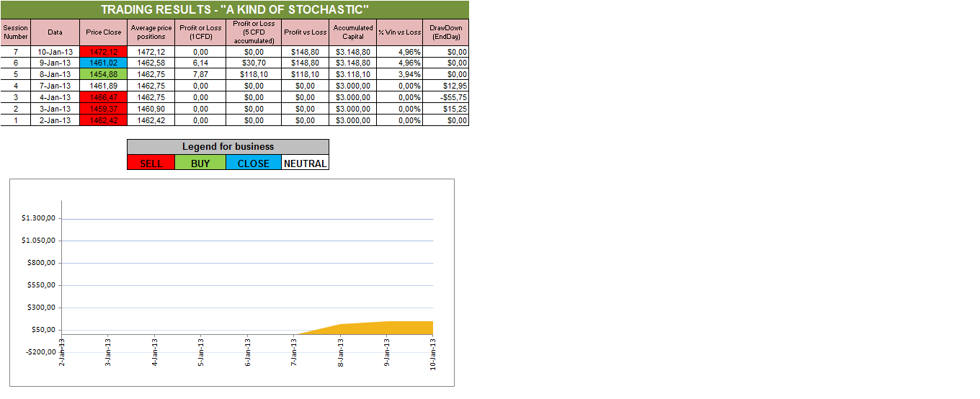
Task: Click the rotated 2-Jan-13 chart axis label
Action: (x=62, y=352)
